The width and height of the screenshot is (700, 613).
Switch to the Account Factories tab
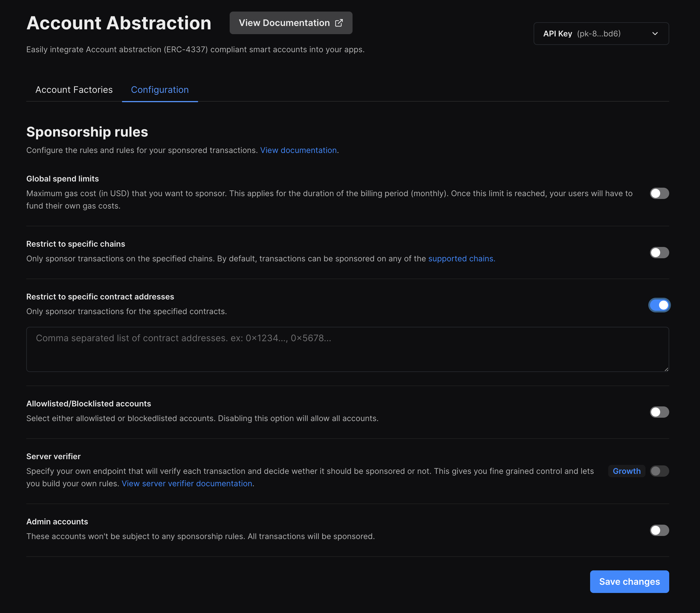pyautogui.click(x=74, y=90)
